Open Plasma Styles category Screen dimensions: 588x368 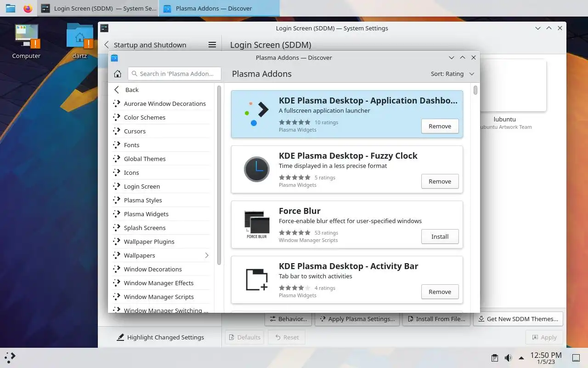click(161, 200)
